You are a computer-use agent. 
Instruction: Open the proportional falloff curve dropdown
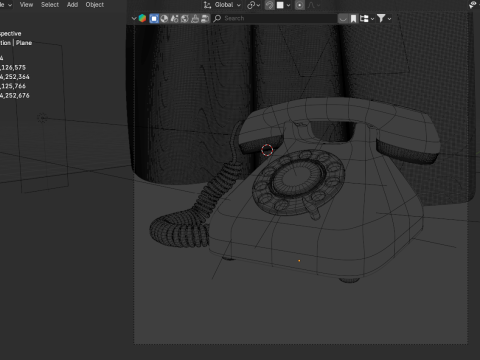pyautogui.click(x=314, y=5)
